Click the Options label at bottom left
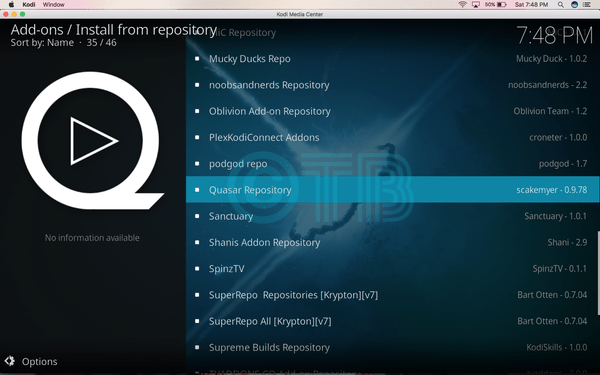Screen dimensions: 600x375 click(39, 362)
